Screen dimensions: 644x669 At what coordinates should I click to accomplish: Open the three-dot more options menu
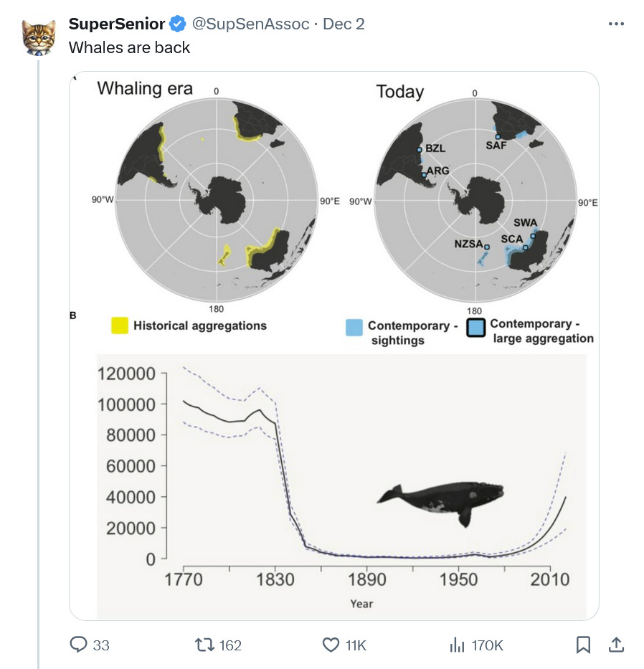point(616,24)
